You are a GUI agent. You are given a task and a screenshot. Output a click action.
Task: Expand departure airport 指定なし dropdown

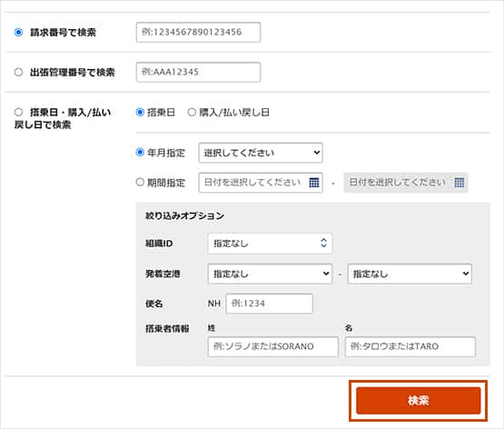(270, 274)
